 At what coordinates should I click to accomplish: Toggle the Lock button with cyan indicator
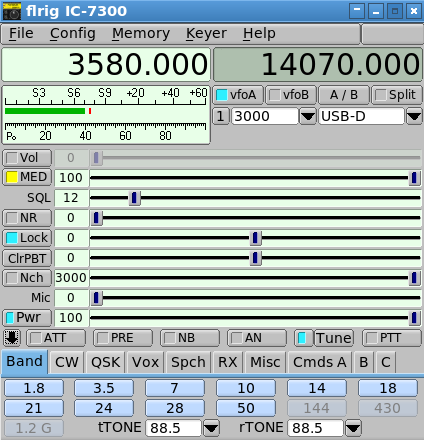[27, 238]
